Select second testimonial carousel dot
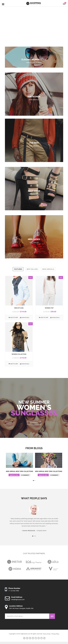Image resolution: width=68 pixels, height=644 pixels. pos(34,536)
